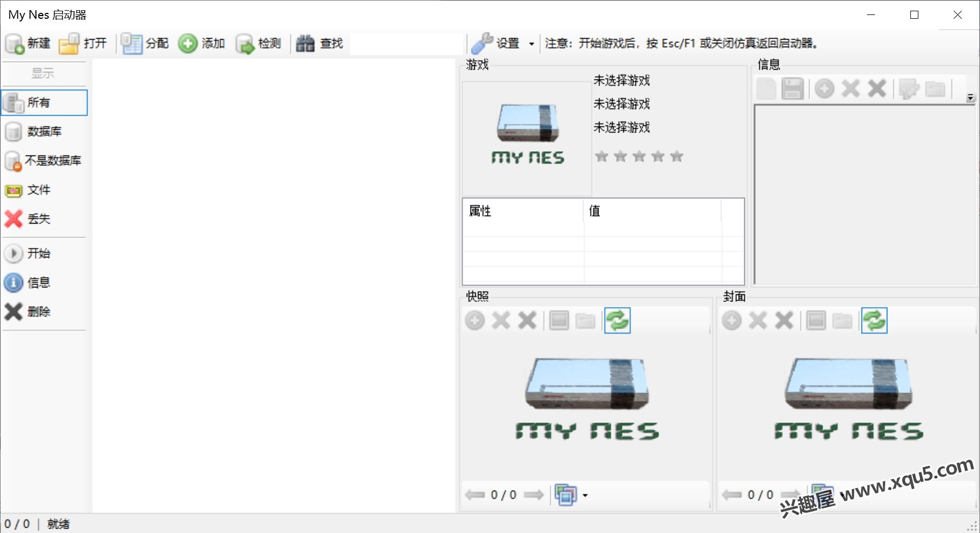Set rating with the second star
980x533 pixels.
pyautogui.click(x=620, y=156)
